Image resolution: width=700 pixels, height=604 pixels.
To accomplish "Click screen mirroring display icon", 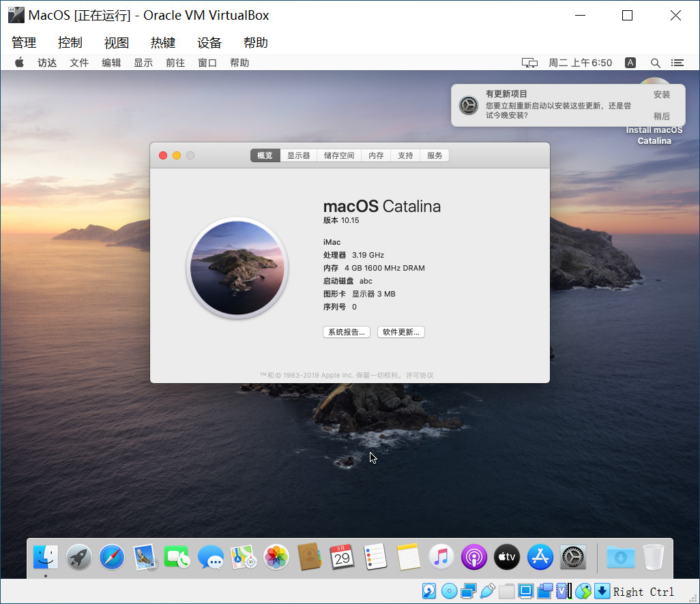I will pos(530,63).
